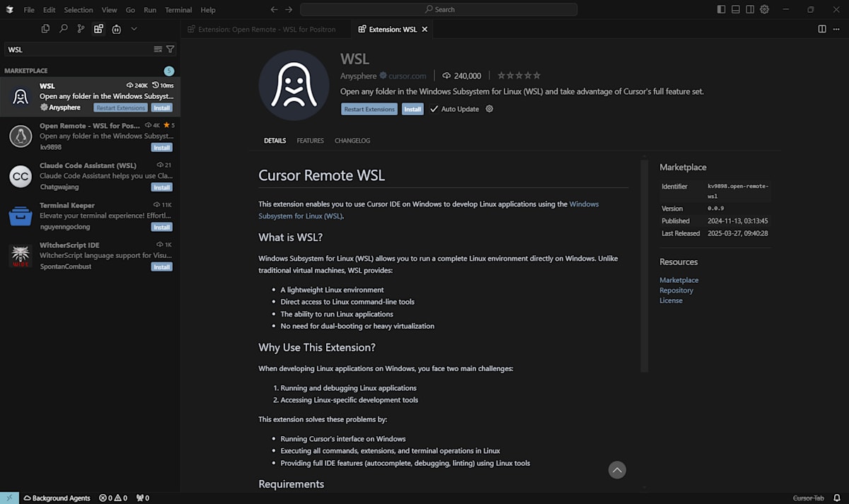Clear the extensions search input icon

(158, 49)
